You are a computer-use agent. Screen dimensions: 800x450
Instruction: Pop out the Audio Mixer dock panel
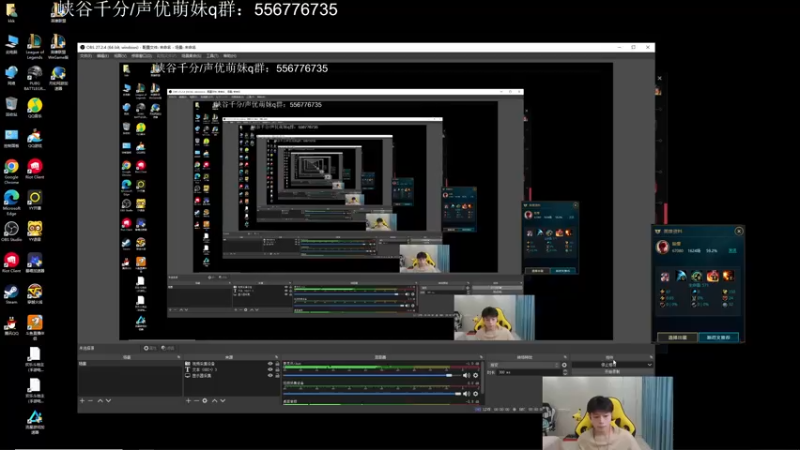481,357
